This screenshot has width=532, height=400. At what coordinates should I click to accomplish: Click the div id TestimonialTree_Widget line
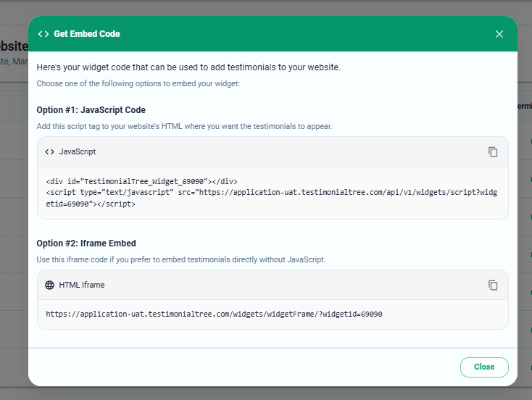coord(141,181)
